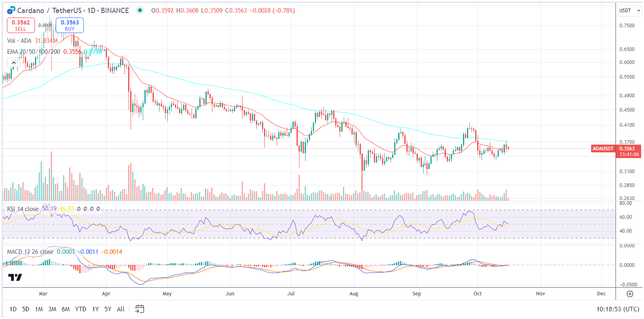Screen dimensions: 644x319
Task: Click the −0.0500 MACD scale label
Action: click(628, 285)
